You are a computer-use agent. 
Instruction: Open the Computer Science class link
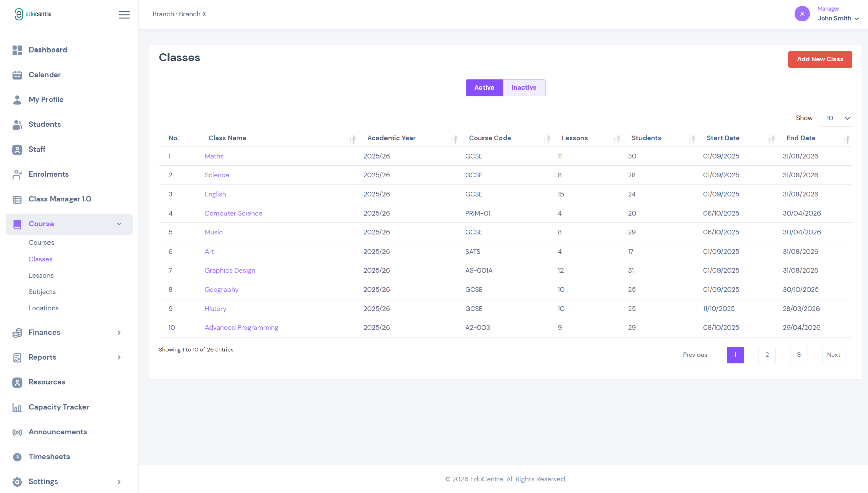click(233, 213)
